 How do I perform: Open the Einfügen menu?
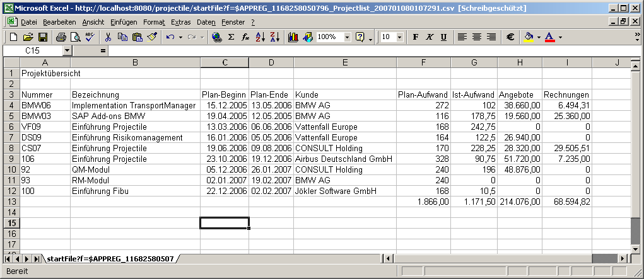point(124,22)
